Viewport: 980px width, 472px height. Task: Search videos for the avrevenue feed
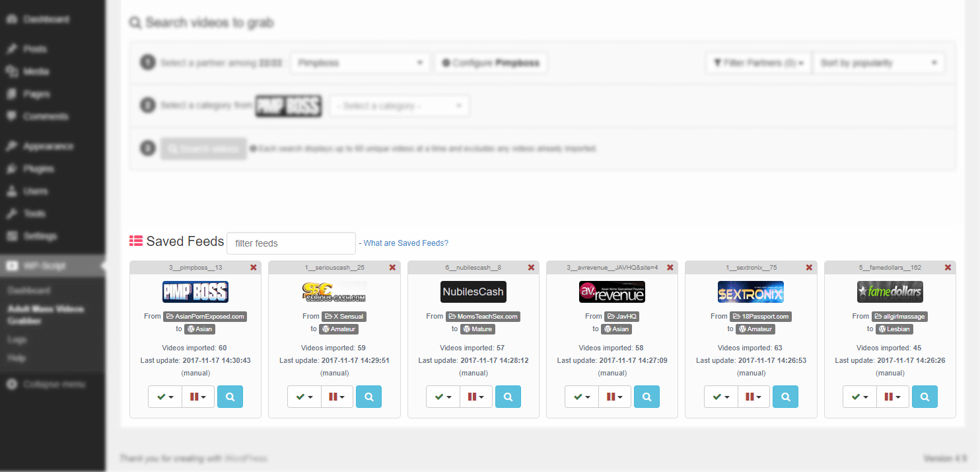pyautogui.click(x=647, y=397)
